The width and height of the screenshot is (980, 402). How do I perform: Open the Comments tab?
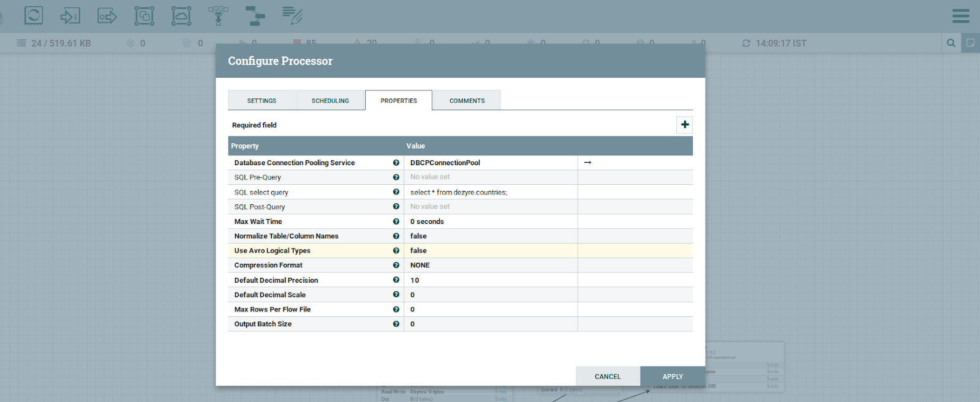click(x=467, y=100)
